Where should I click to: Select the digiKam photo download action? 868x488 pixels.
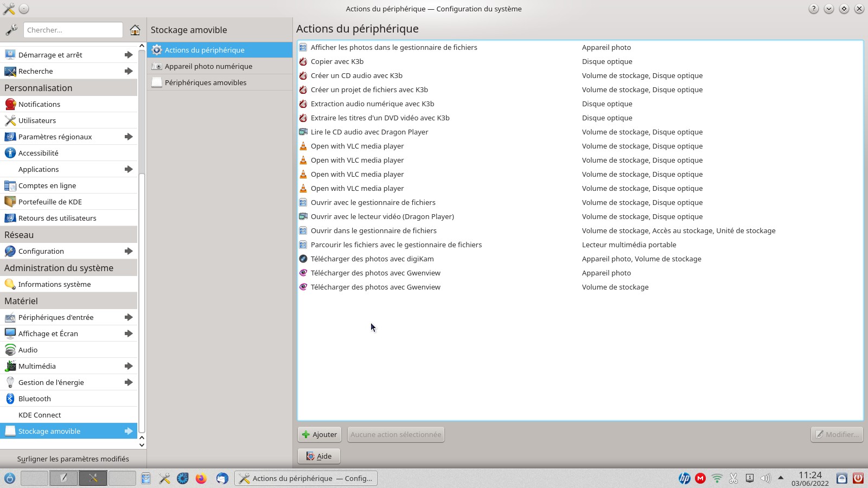pos(372,259)
